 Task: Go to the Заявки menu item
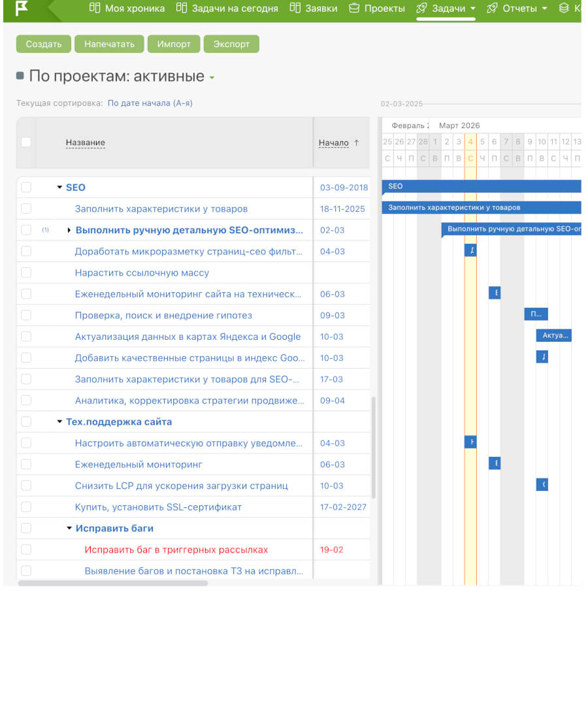coord(321,8)
